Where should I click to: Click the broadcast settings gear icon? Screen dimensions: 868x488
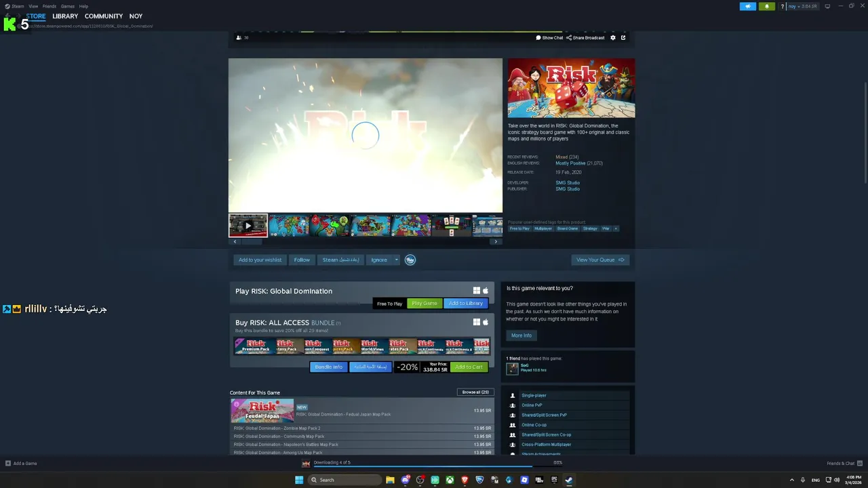[x=613, y=38]
